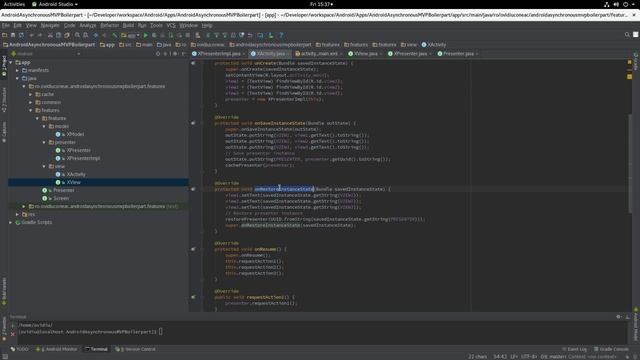Viewport: 640px width, 360px height.
Task: Expand the cache package
Action: tap(31, 94)
